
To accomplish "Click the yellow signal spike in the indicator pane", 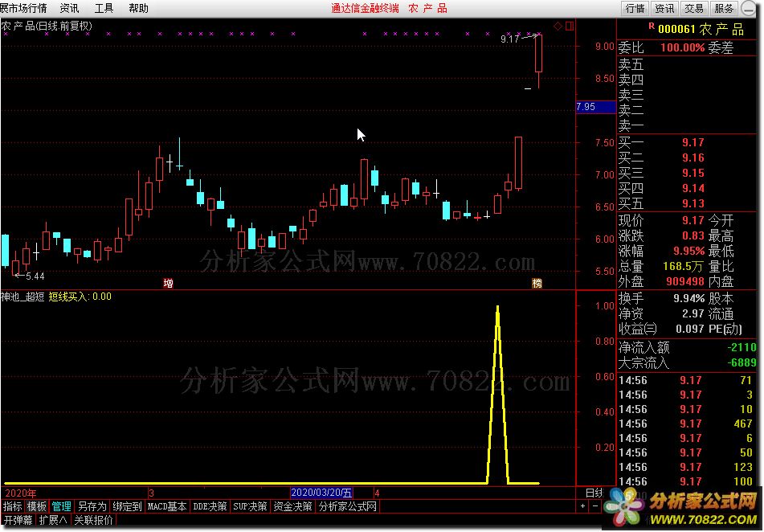I will pos(497,395).
